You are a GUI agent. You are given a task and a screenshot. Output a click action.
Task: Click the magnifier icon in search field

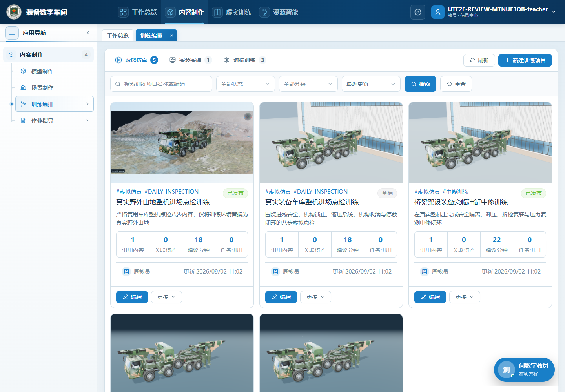[118, 84]
